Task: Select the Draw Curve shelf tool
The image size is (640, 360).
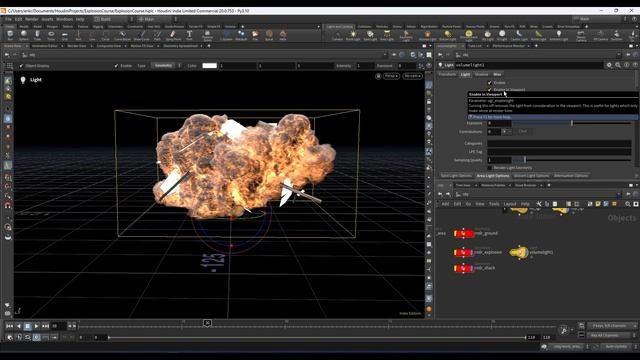Action: tap(141, 35)
